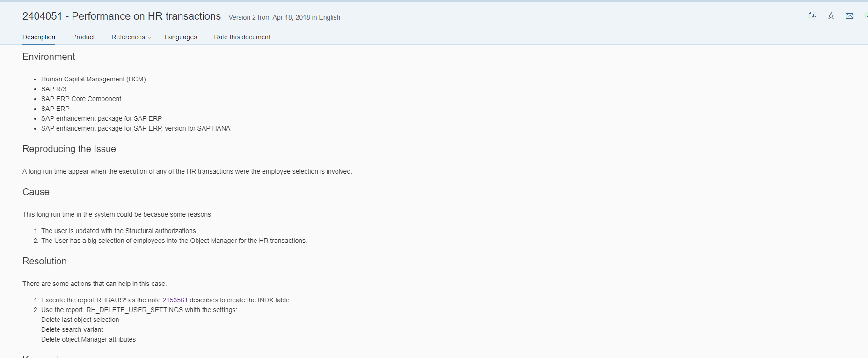
Task: Select 'SAP enhancement package for SAP ERP' item
Action: (x=102, y=118)
